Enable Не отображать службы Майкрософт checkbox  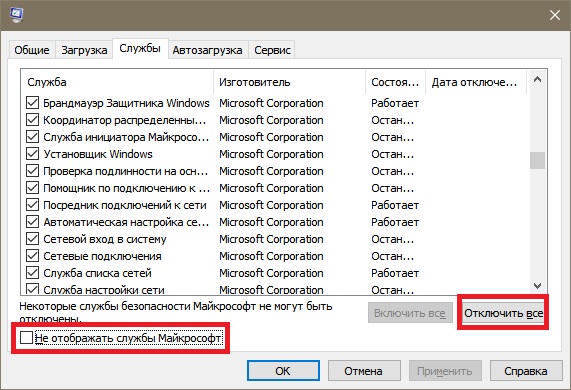(26, 338)
